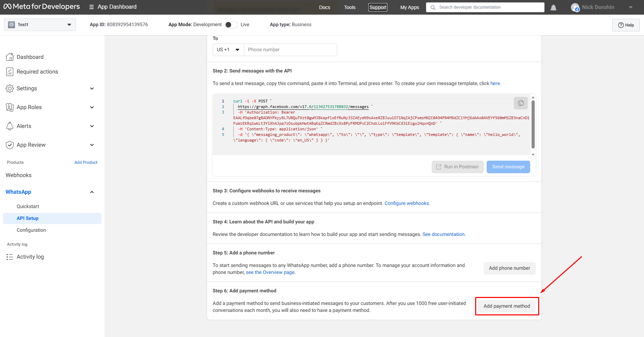Select Quickstart under WhatsApp

(28, 206)
